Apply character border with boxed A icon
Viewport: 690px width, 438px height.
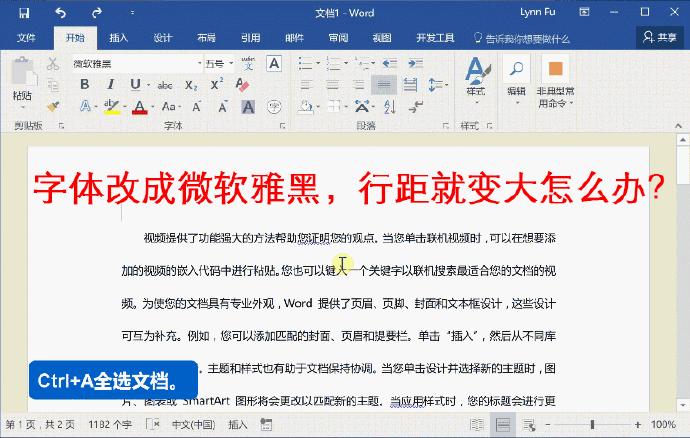click(274, 64)
